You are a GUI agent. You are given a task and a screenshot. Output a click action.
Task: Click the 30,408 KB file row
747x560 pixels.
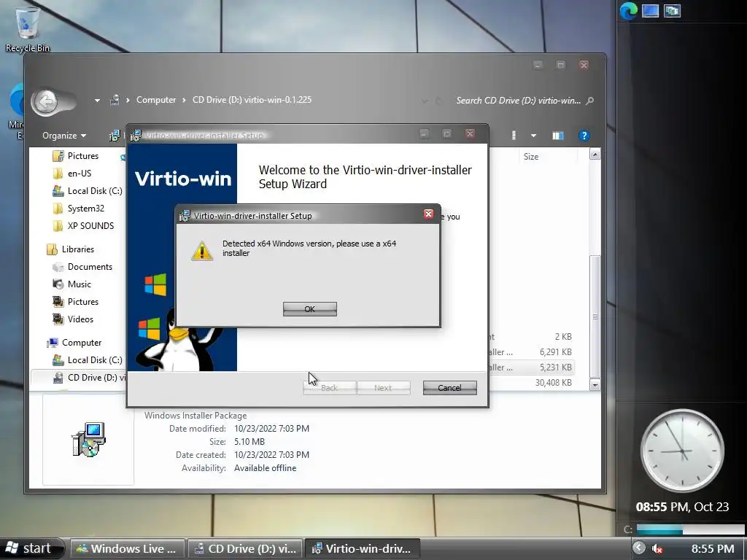531,382
